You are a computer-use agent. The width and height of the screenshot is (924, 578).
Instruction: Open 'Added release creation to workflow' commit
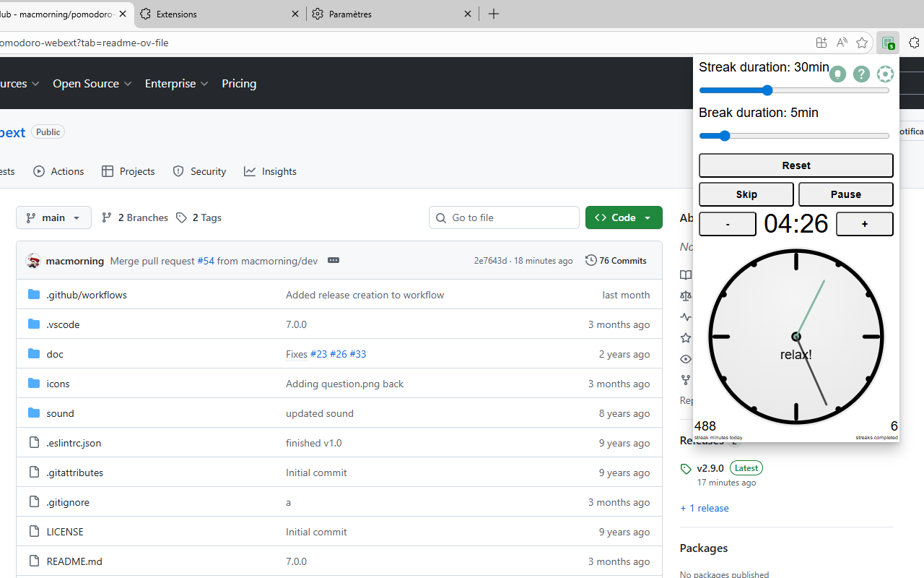pyautogui.click(x=365, y=295)
